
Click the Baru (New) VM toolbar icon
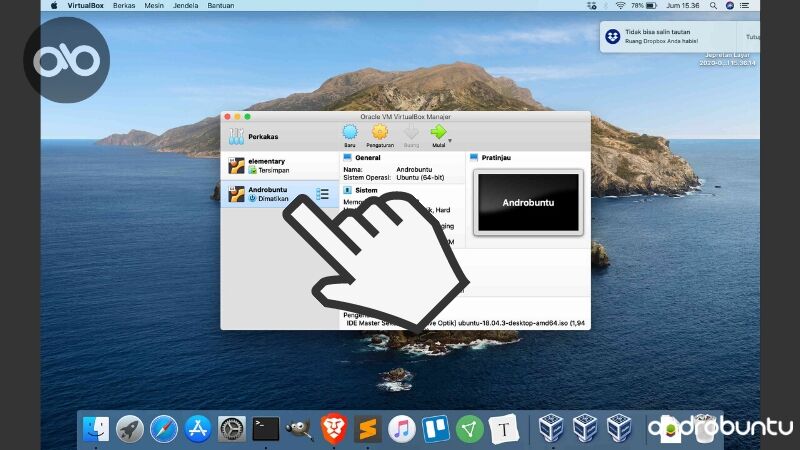tap(350, 133)
